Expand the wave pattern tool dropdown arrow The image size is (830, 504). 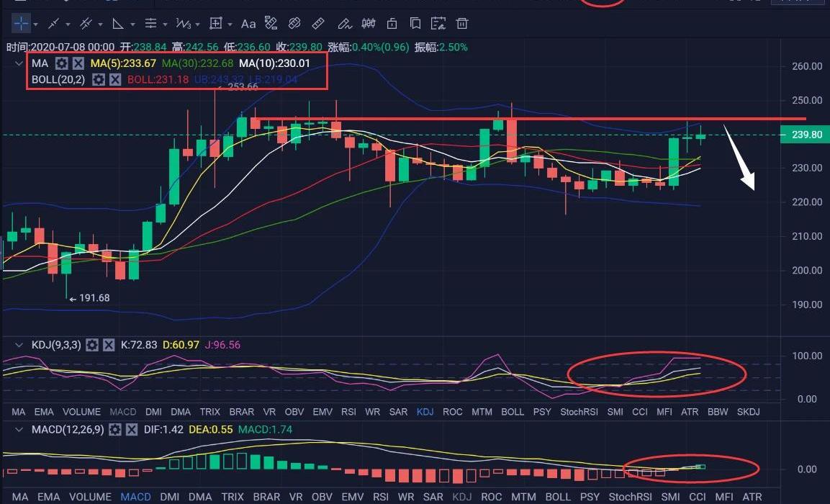[x=197, y=24]
